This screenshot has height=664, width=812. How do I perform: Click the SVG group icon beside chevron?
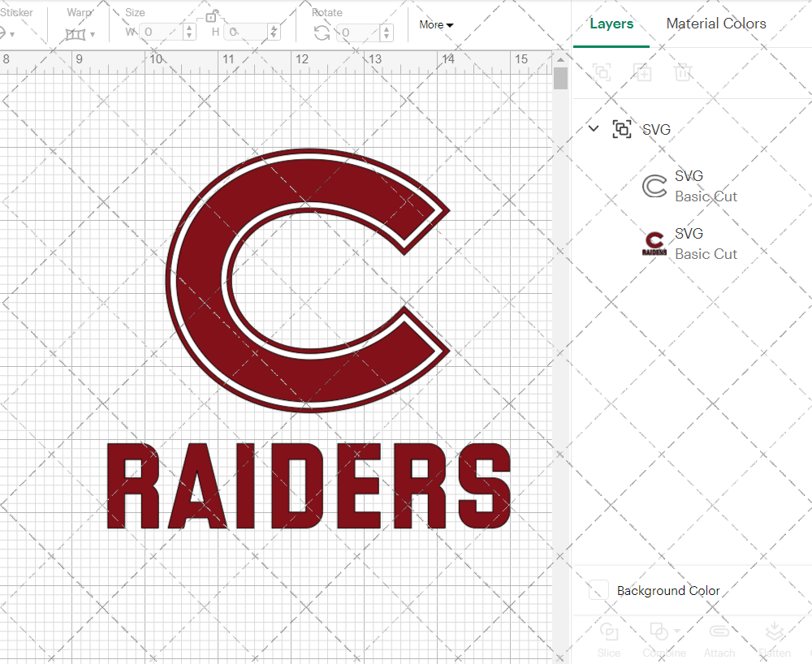[x=622, y=129]
